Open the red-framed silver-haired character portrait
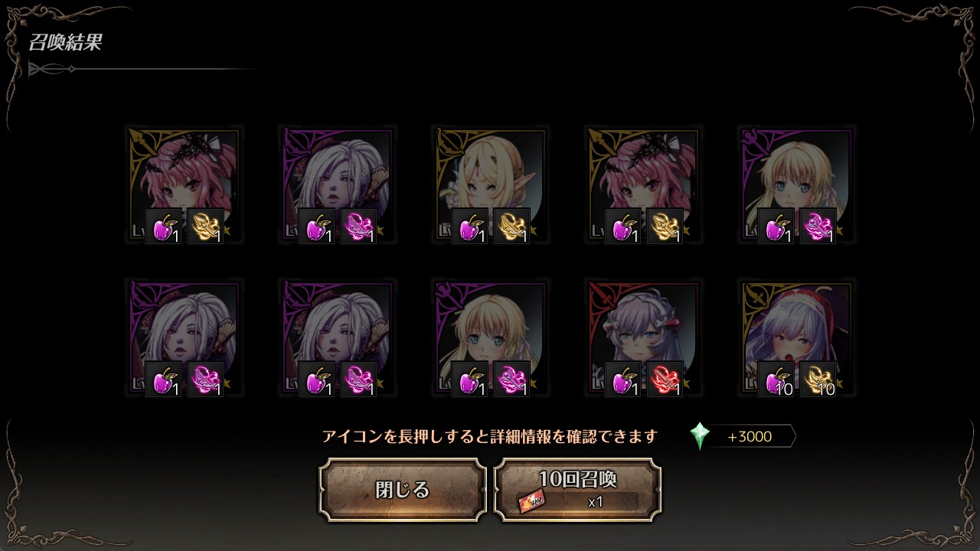 643,338
